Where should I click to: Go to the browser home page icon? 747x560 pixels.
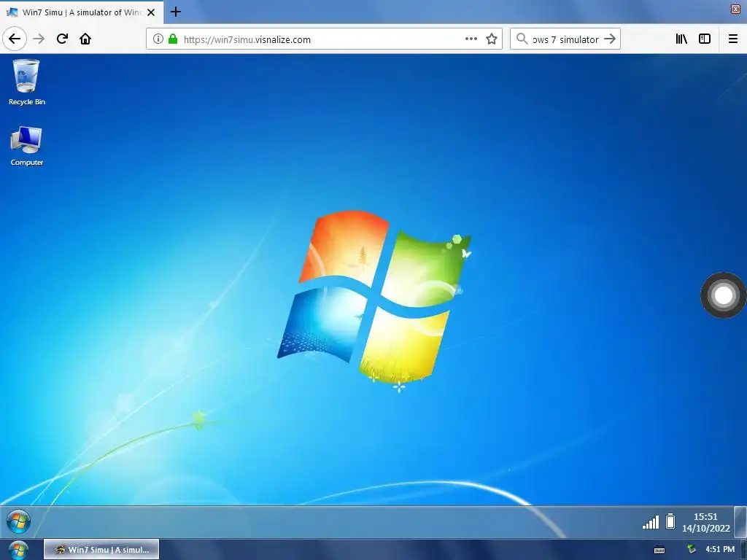pos(85,39)
